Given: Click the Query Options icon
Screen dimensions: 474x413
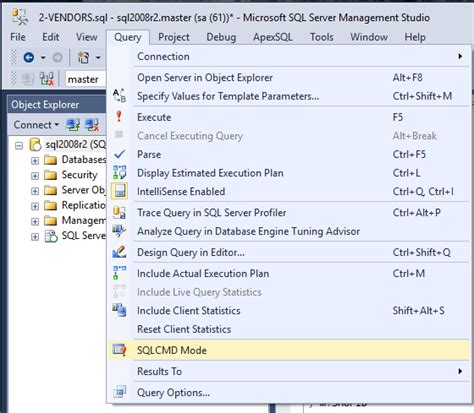Looking at the screenshot, I should (119, 392).
